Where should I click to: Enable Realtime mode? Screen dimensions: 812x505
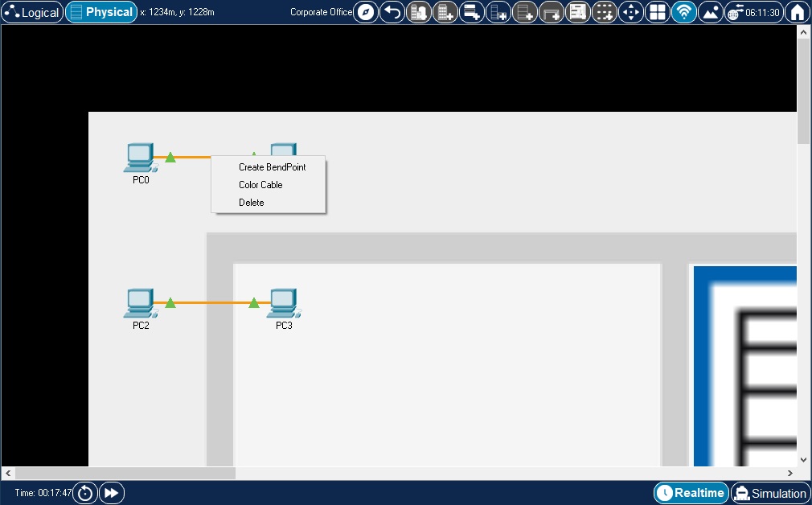click(x=693, y=492)
